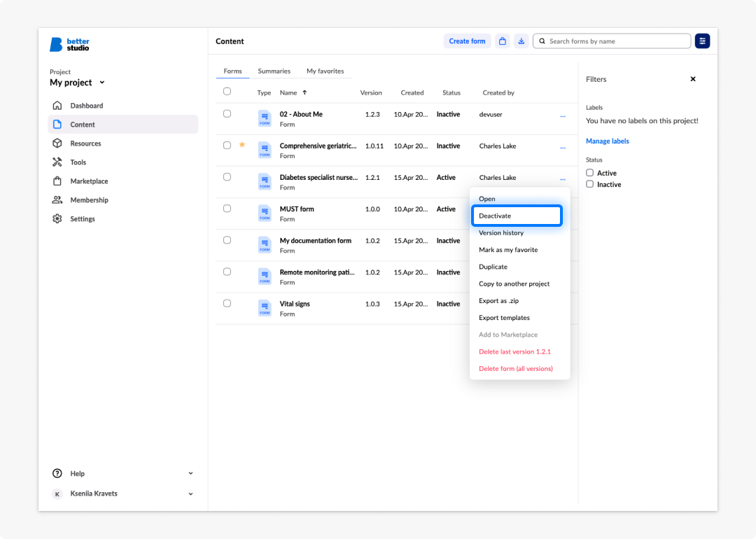
Task: Switch to the Forms tab
Action: tap(232, 71)
